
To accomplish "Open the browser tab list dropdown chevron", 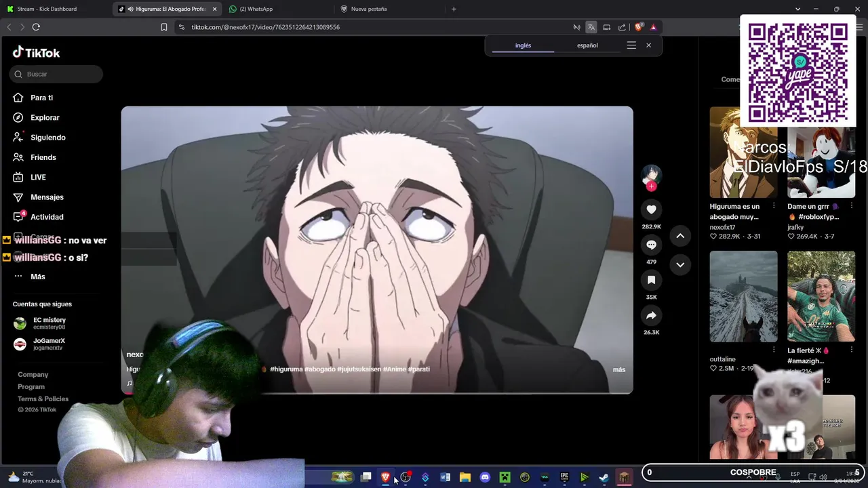I will tap(797, 9).
